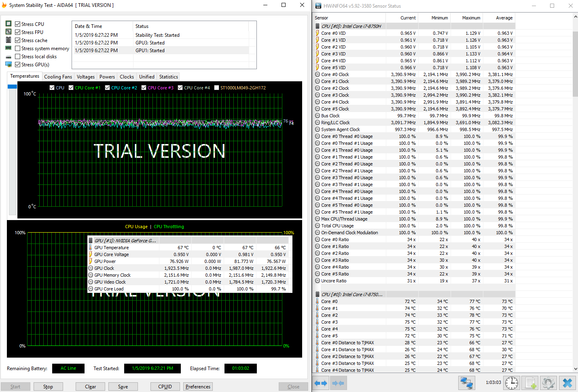Click the HWiNFO scrollbar up arrow
This screenshot has width=578, height=392.
point(575,17)
